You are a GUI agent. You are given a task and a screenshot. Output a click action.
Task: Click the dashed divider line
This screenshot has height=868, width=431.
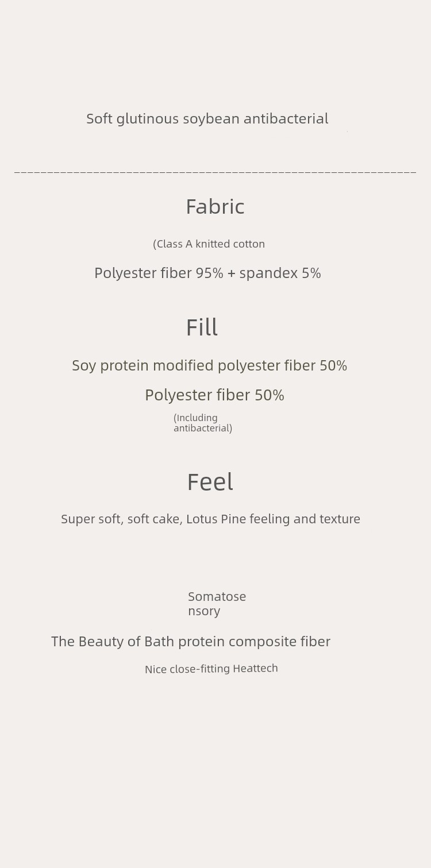[215, 172]
